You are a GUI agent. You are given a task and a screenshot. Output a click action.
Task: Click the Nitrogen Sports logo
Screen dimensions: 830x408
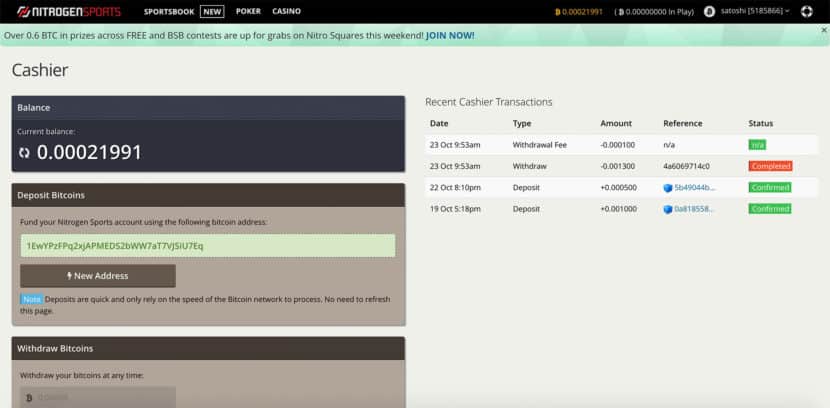69,12
